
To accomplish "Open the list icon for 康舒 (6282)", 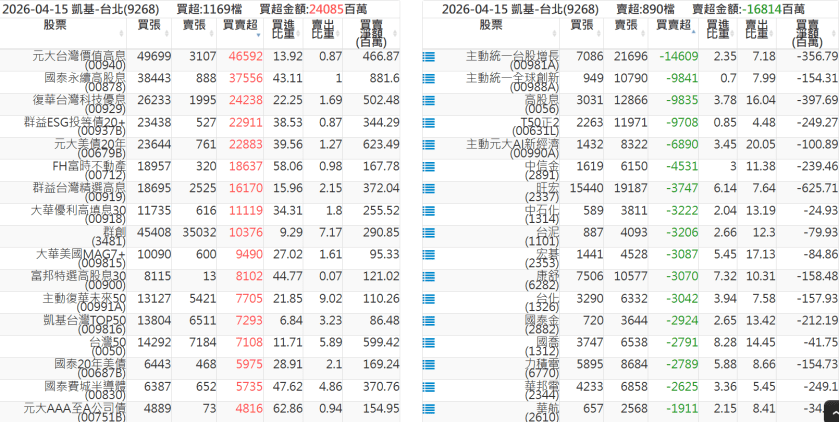I will point(429,277).
